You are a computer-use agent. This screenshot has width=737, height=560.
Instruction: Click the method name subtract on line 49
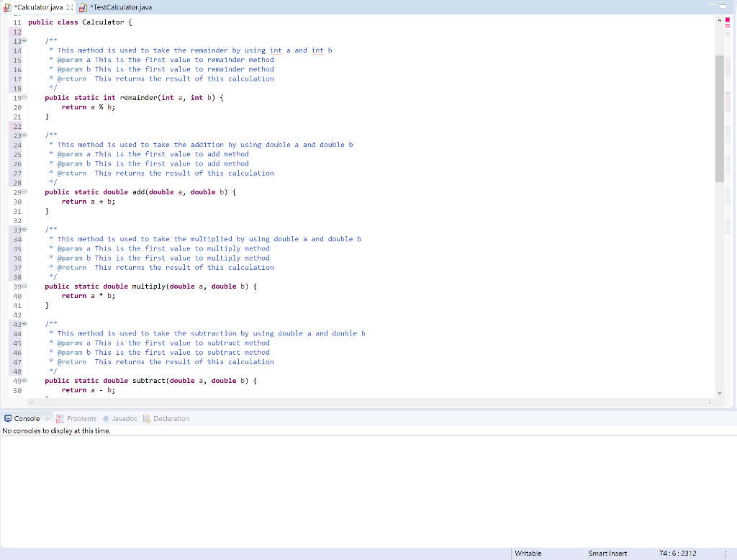click(149, 381)
